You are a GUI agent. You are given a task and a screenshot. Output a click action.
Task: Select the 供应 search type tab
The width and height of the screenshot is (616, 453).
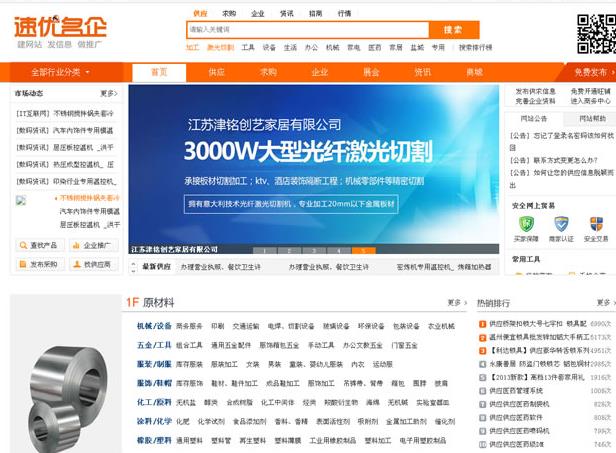(200, 13)
